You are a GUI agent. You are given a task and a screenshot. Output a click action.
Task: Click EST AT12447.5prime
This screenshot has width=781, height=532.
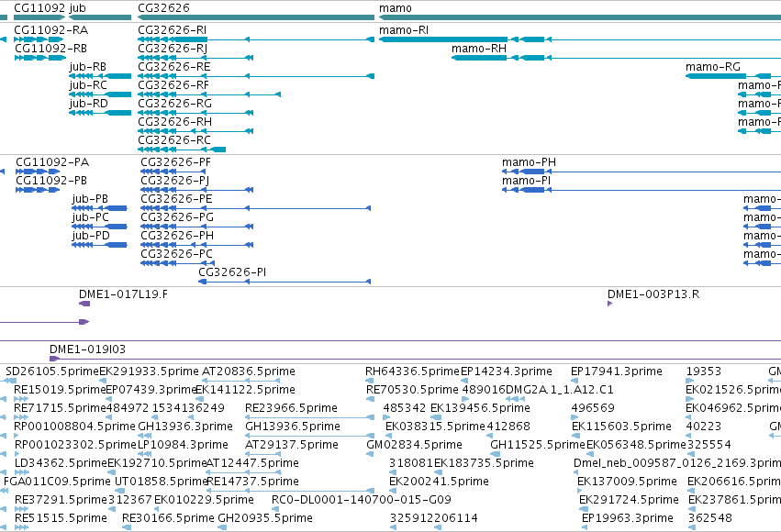(x=252, y=463)
